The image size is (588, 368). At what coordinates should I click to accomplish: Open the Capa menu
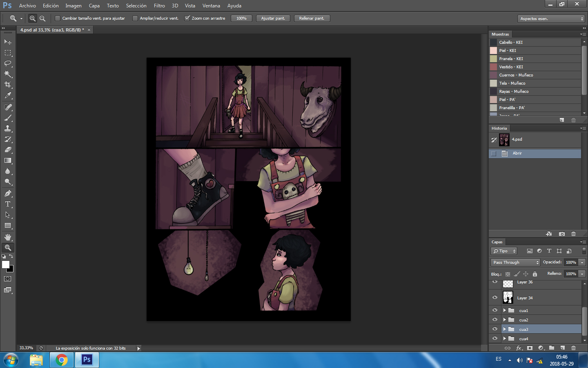(x=94, y=6)
